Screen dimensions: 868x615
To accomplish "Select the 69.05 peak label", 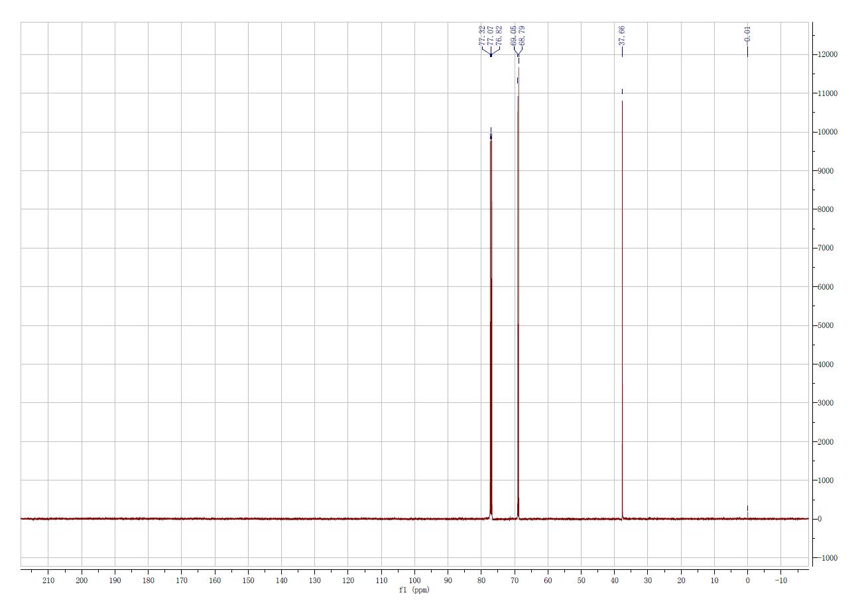I will point(514,36).
